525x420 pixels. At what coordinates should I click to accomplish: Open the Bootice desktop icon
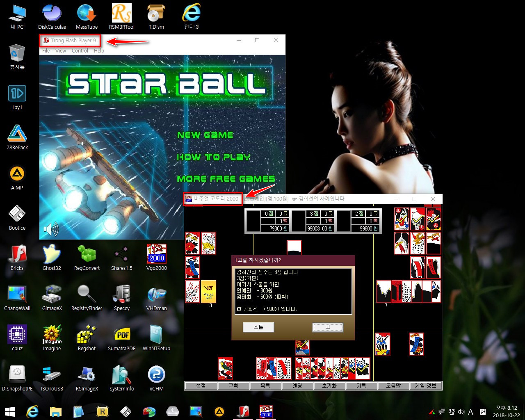[x=17, y=218]
